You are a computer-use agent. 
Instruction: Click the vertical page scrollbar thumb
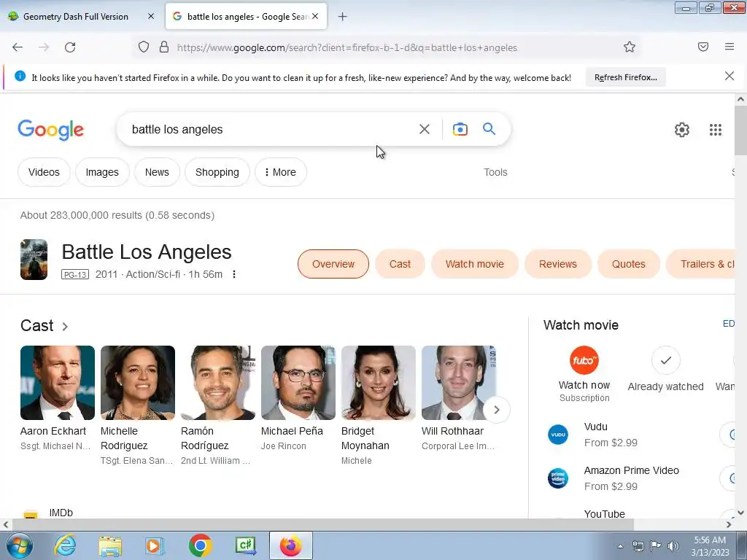(x=740, y=131)
